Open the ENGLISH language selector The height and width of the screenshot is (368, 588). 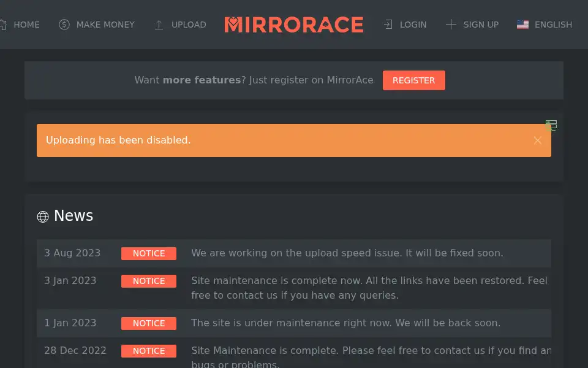(x=553, y=25)
